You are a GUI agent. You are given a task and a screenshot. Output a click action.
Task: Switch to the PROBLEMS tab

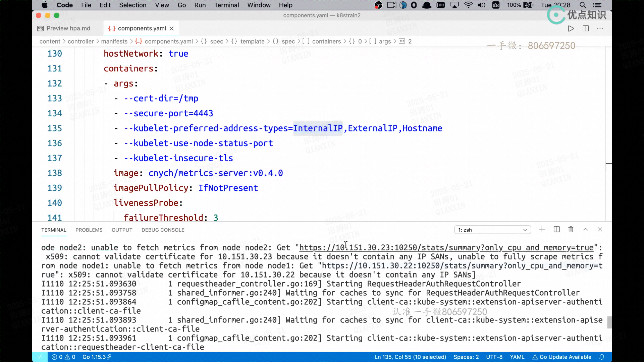coord(89,230)
